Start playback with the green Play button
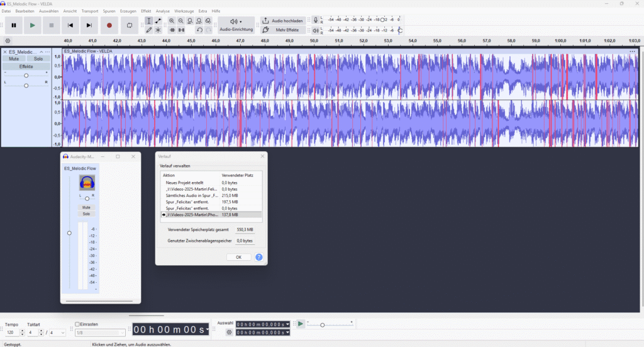 point(33,25)
